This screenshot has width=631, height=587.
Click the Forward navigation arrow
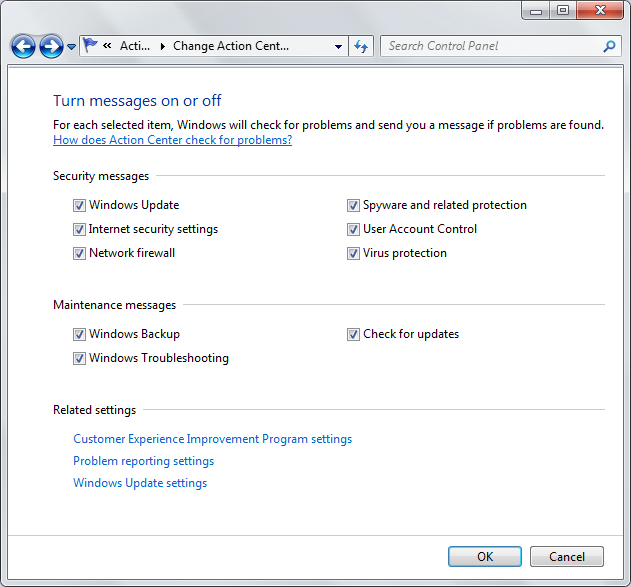pos(51,46)
